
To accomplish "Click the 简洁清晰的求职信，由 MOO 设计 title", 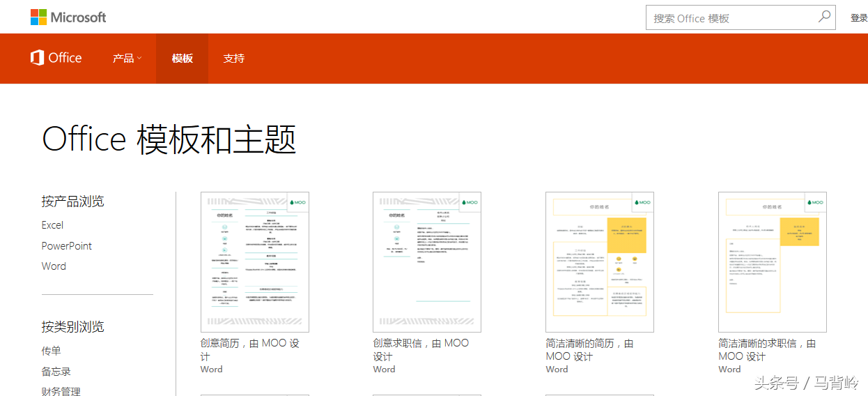I will pyautogui.click(x=767, y=350).
